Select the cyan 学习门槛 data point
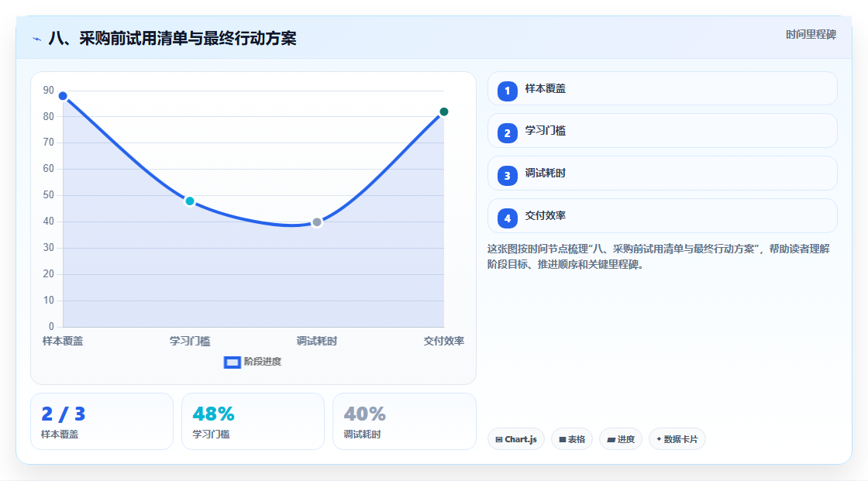This screenshot has width=868, height=481. coord(190,201)
